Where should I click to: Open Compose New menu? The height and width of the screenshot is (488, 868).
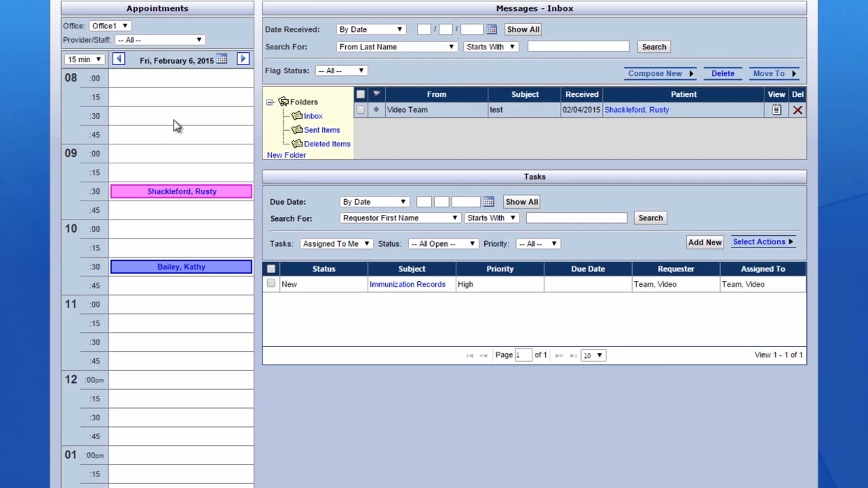660,73
